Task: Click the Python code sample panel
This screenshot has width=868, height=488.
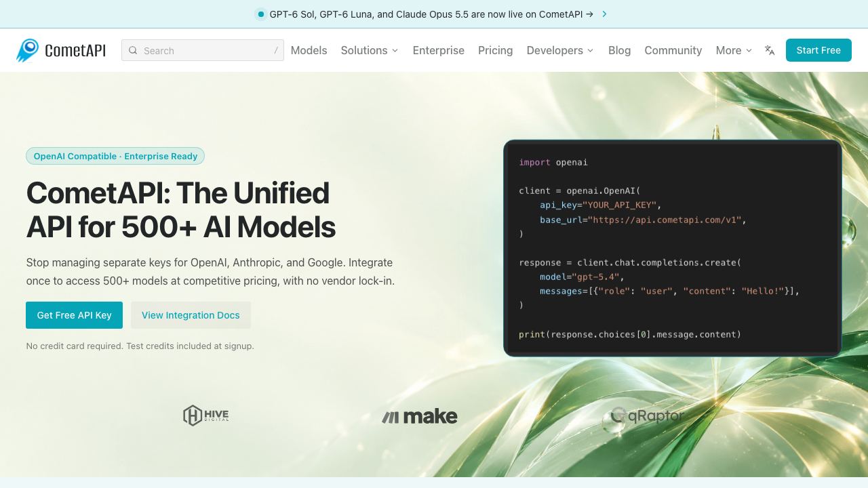Action: coord(673,248)
